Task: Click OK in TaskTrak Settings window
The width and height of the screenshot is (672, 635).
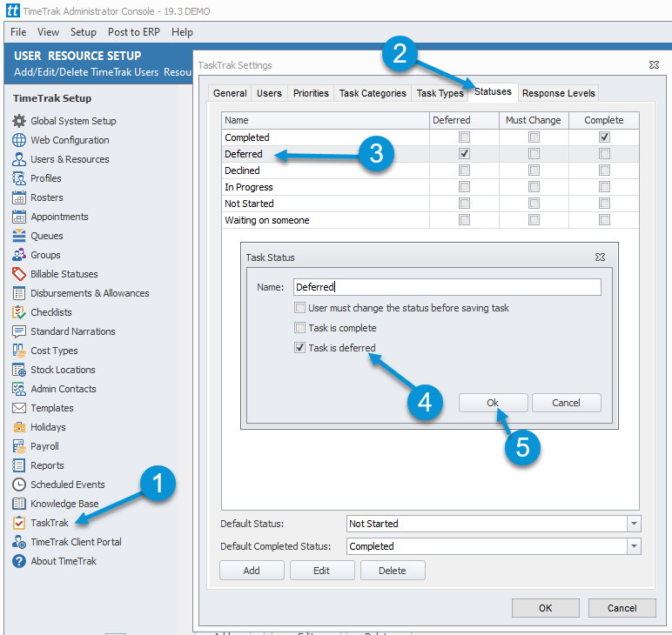Action: pos(546,608)
